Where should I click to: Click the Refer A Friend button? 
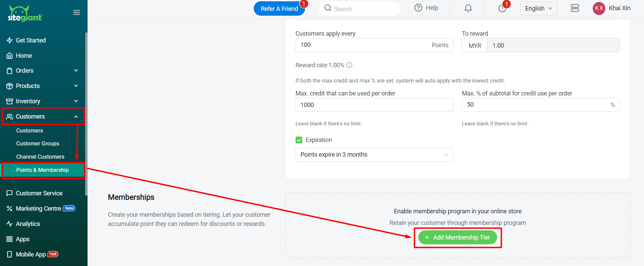coord(279,9)
